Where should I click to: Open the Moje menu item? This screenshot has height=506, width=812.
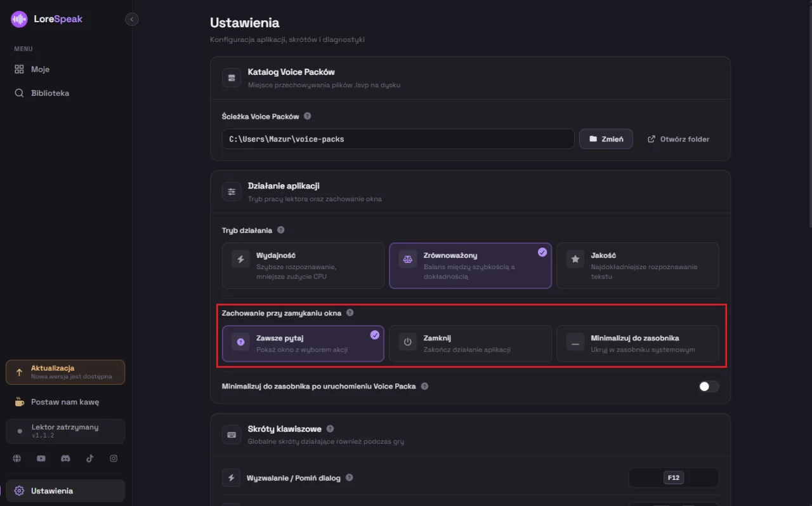(66, 69)
